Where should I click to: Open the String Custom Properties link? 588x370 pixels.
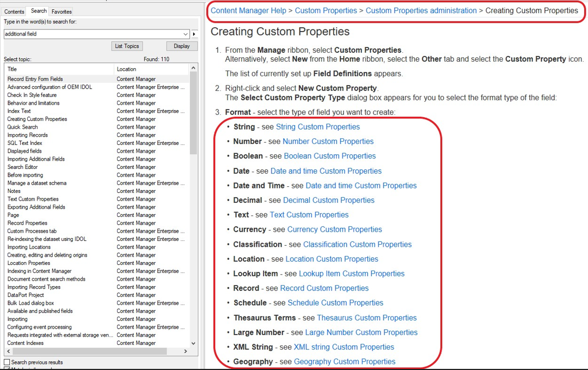coord(317,127)
